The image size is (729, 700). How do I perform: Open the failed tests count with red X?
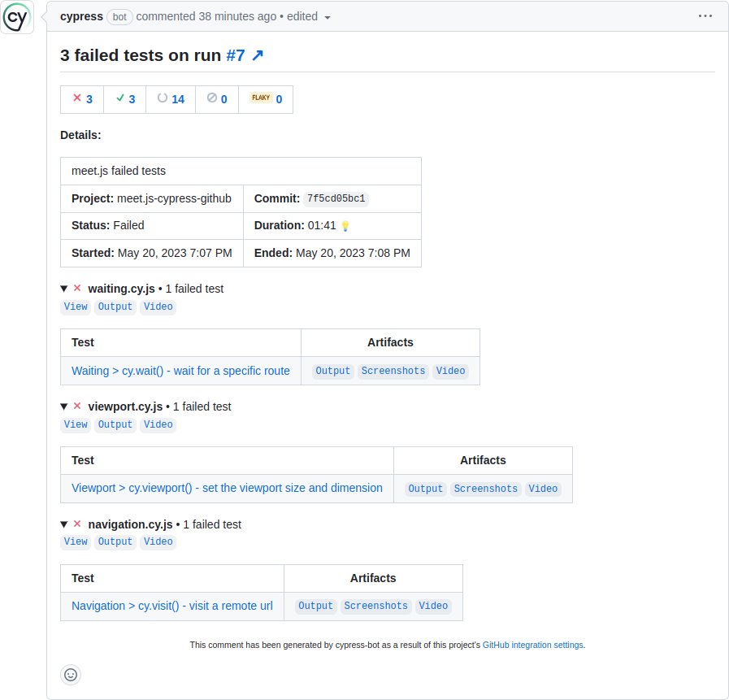click(x=82, y=99)
